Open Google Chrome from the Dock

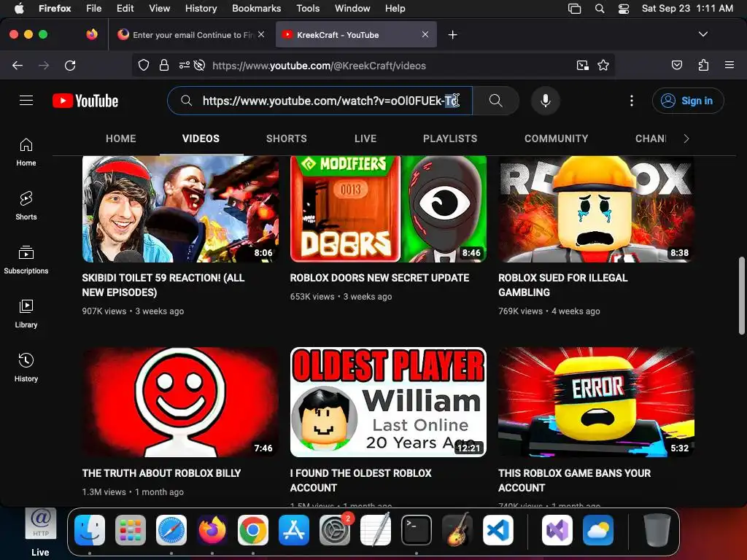(x=253, y=530)
